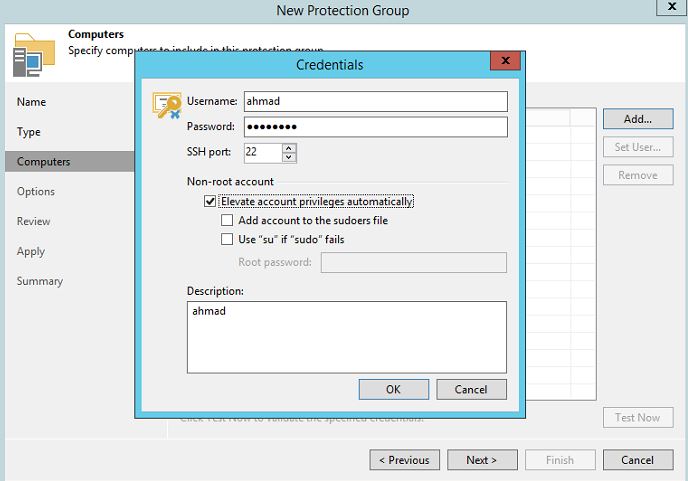This screenshot has width=688, height=481.
Task: Enable Add account to the sudoers file
Action: [228, 220]
